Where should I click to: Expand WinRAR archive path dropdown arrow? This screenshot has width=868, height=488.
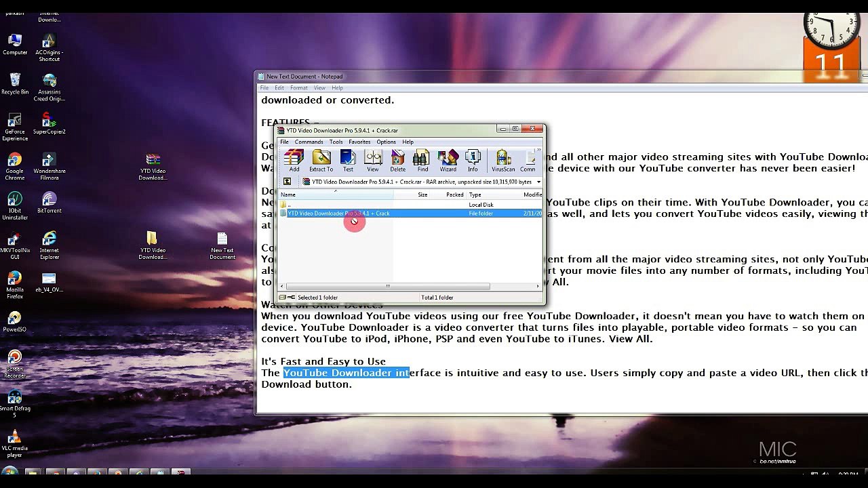(x=538, y=182)
